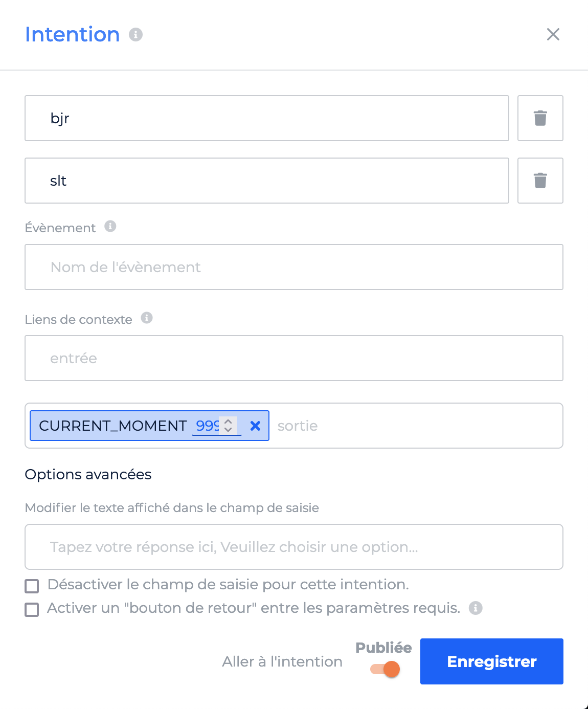Click info icon next to bouton de retour option
This screenshot has height=709, width=588.
pyautogui.click(x=476, y=608)
